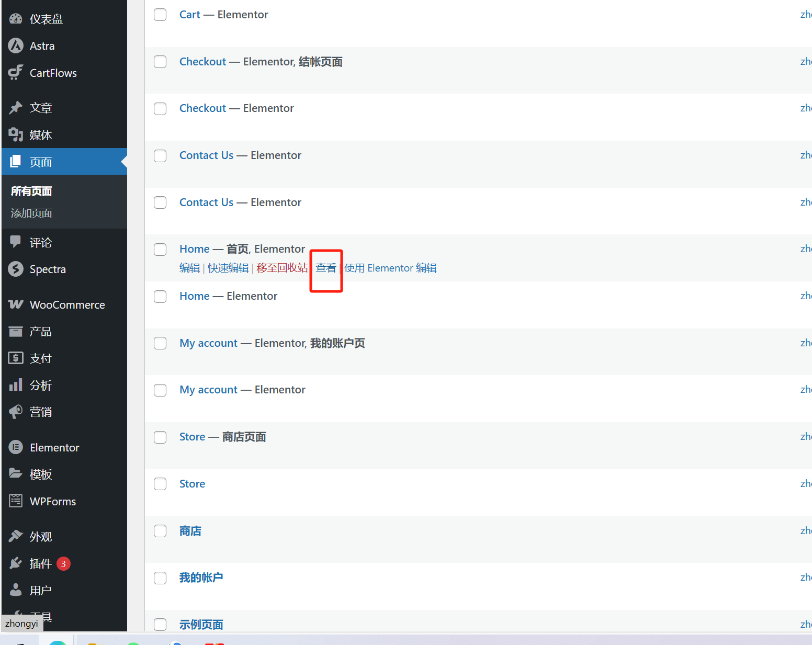812x645 pixels.
Task: Click author link in Cart row
Action: pyautogui.click(x=806, y=15)
